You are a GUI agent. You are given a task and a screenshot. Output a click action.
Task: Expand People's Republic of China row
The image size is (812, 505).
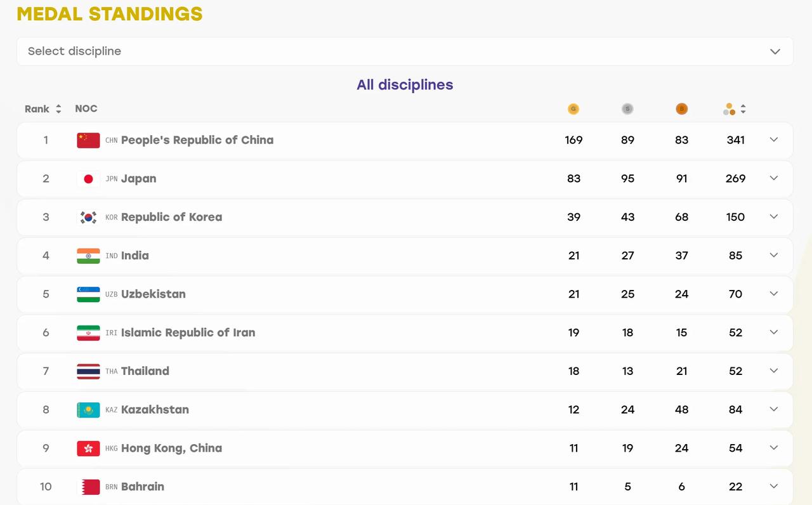773,140
